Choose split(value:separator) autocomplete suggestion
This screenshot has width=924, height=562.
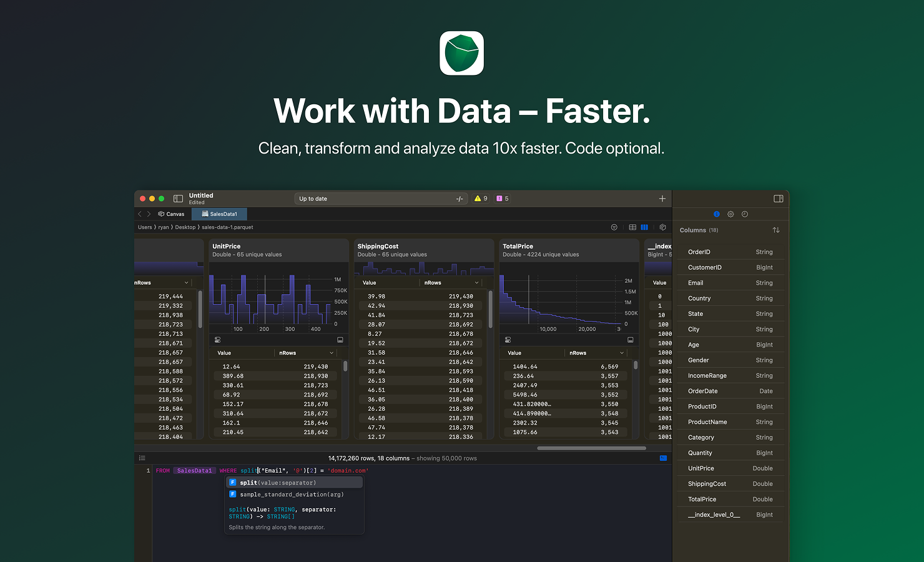point(294,483)
